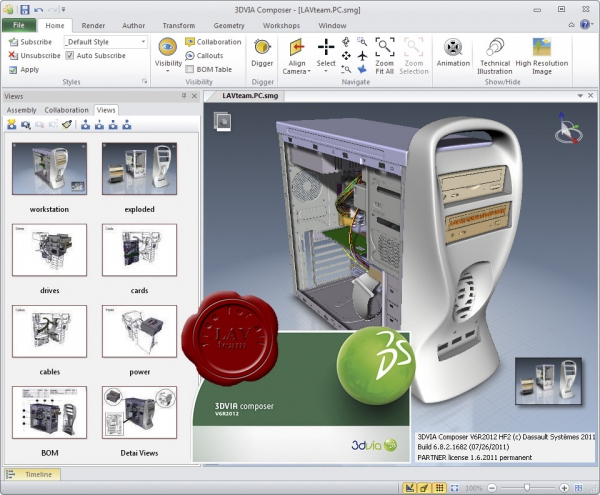The height and width of the screenshot is (495, 600).
Task: Click the Undo arrow in quick access toolbar
Action: point(38,10)
